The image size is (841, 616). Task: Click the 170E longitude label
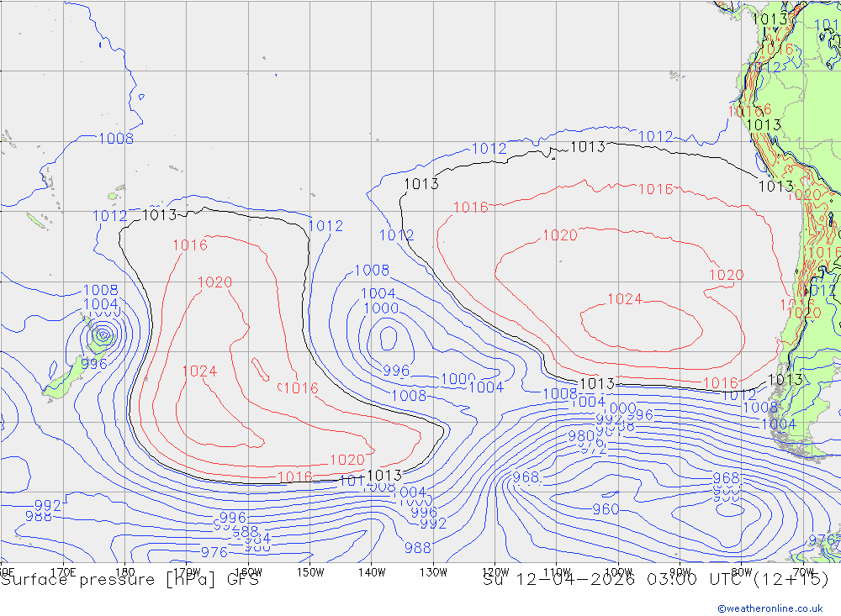click(x=63, y=572)
